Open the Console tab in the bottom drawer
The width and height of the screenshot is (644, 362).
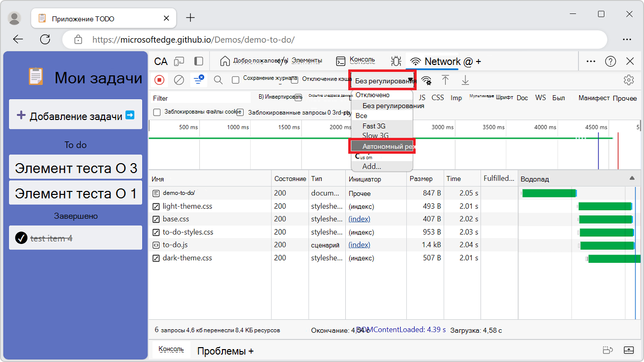(171, 350)
